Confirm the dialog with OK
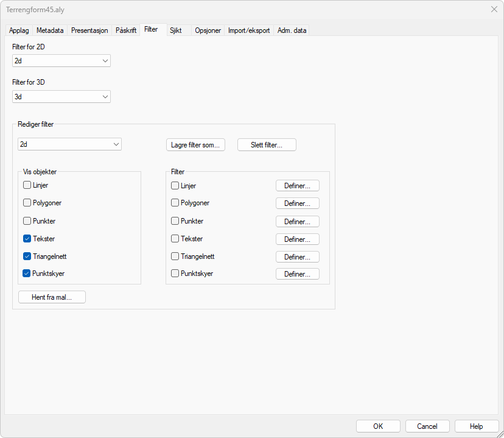Image resolution: width=504 pixels, height=438 pixels. (x=378, y=426)
